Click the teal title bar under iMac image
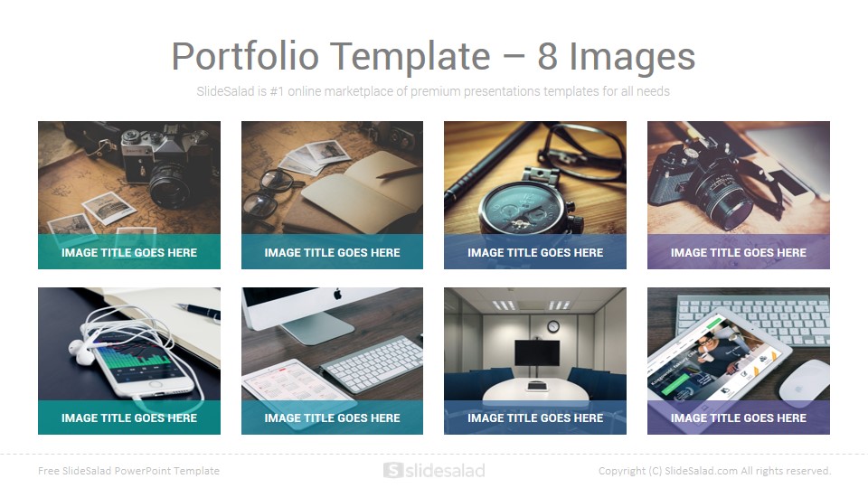Screen dimensions: 868x488 click(332, 418)
